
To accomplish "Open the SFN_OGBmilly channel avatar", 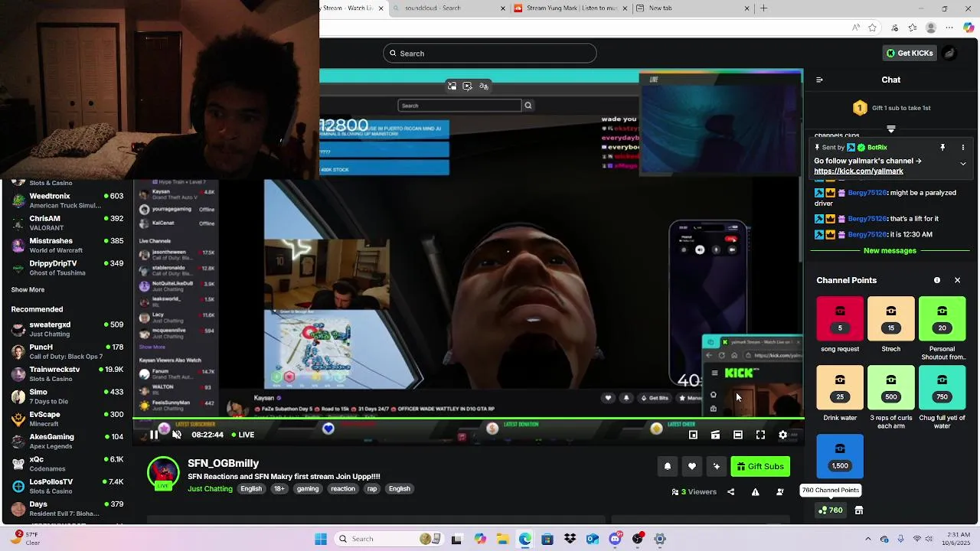I will tap(163, 473).
